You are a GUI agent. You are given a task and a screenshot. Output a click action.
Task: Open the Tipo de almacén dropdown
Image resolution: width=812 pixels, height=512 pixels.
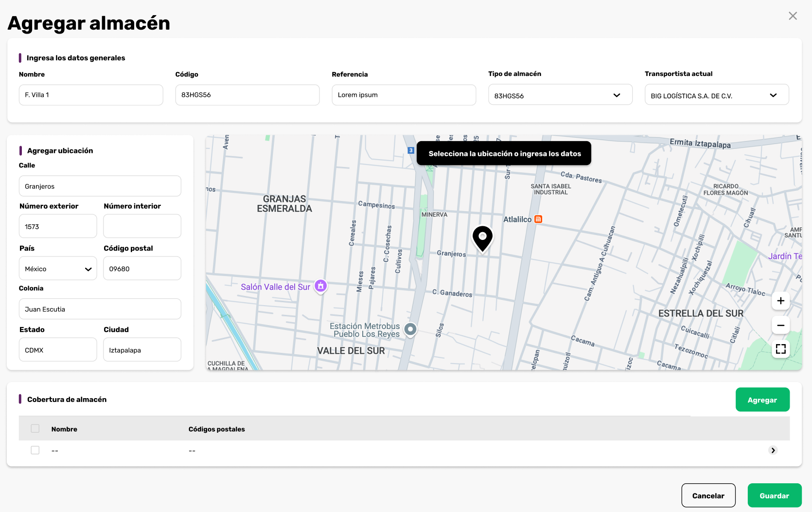pos(560,95)
